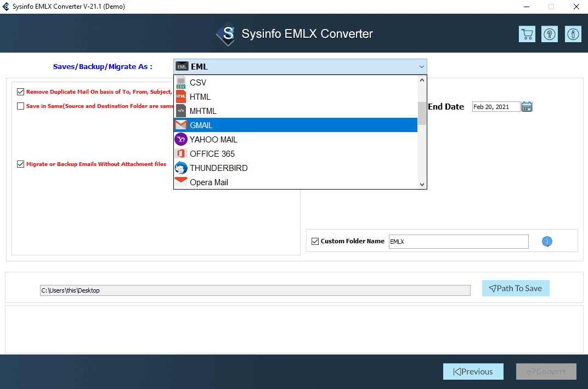Choose Opera Mail from the list

click(296, 182)
